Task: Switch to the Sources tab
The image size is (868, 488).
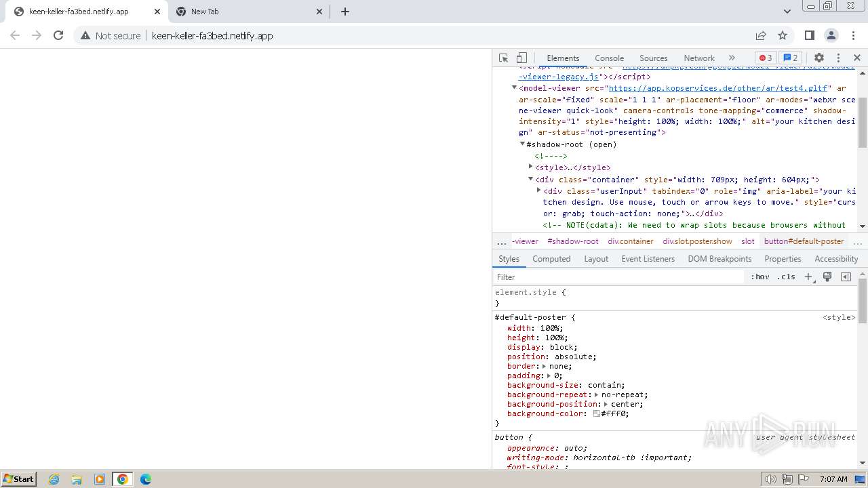Action: click(x=653, y=58)
